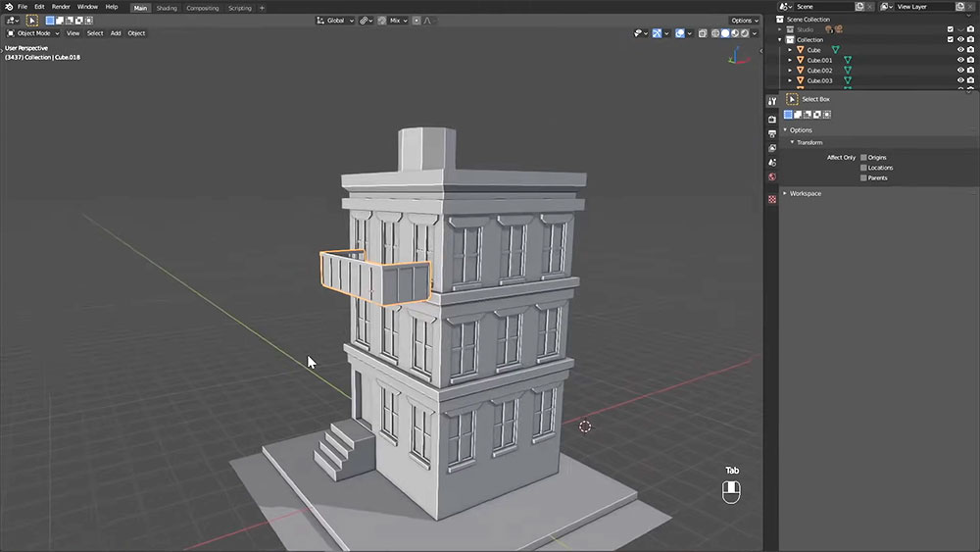This screenshot has height=552, width=980.
Task: Switch to the Shading workspace tab
Action: [167, 8]
